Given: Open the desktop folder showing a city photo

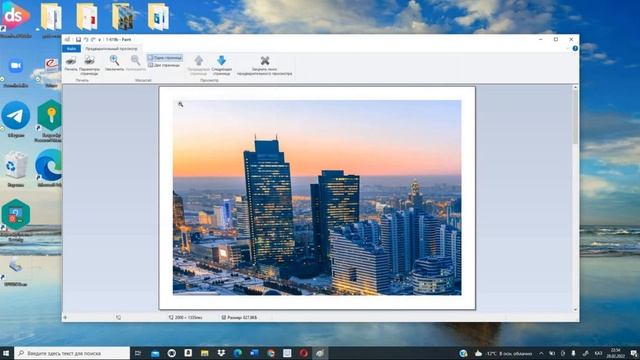Looking at the screenshot, I should click(x=123, y=17).
